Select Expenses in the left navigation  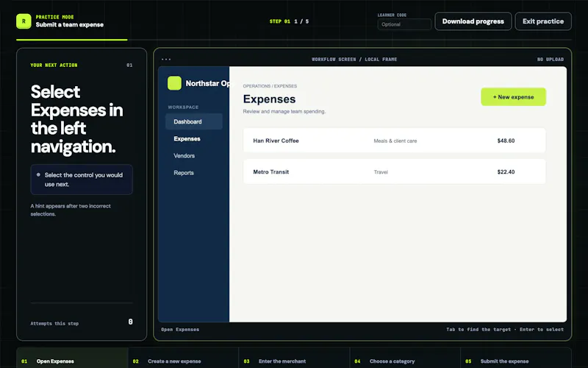tap(194, 139)
